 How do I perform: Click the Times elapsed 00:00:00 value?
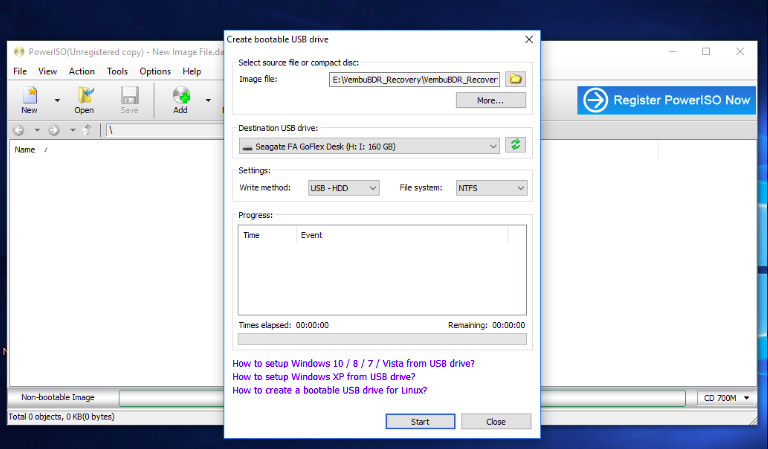[x=312, y=325]
